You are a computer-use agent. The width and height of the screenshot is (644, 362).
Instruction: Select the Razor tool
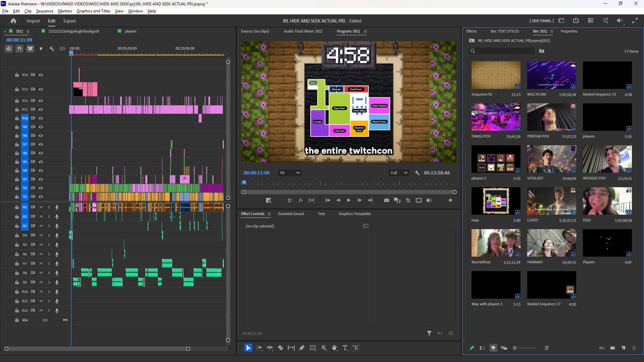click(280, 348)
